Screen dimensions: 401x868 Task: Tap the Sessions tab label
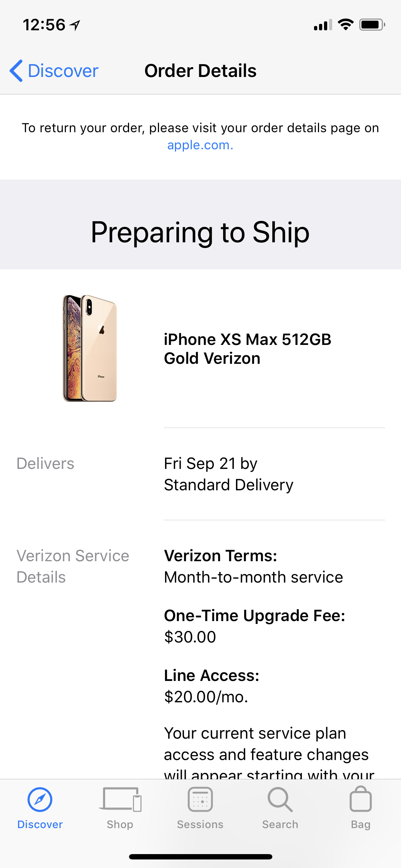200,825
